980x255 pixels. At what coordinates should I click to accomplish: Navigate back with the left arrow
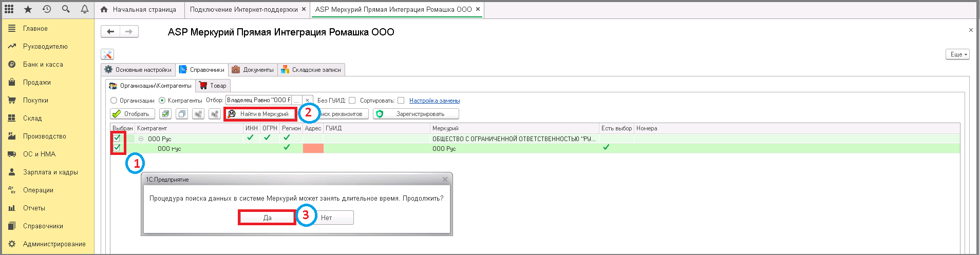pos(110,32)
